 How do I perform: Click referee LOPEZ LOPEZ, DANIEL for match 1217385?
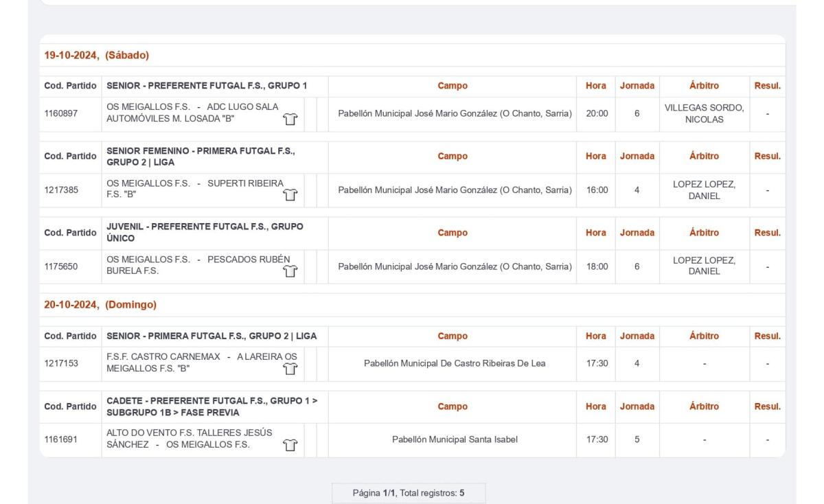point(704,190)
